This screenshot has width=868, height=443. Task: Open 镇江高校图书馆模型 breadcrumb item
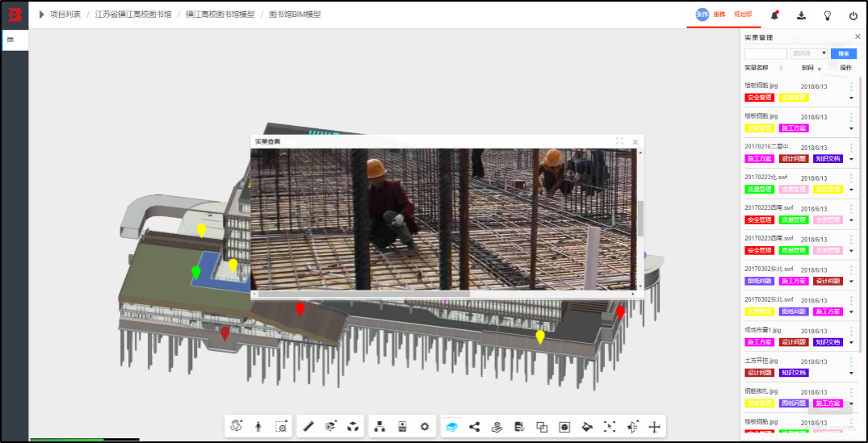[x=220, y=15]
